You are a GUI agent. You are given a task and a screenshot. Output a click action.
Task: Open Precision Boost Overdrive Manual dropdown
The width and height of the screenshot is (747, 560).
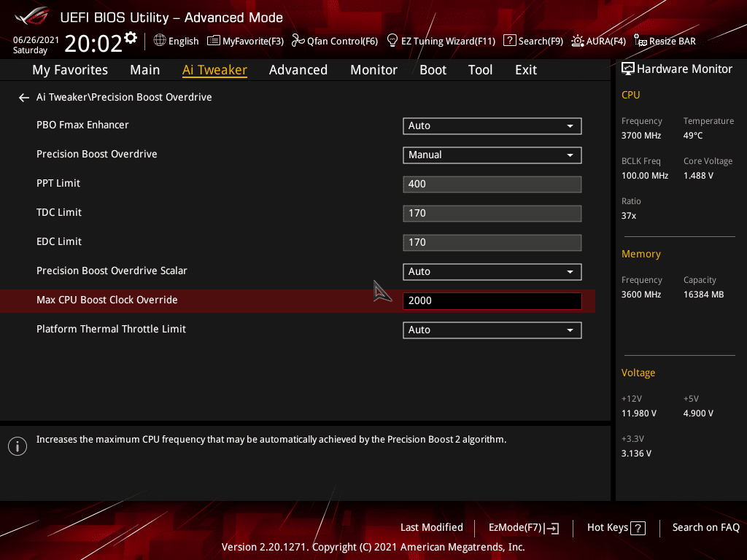[x=492, y=155]
